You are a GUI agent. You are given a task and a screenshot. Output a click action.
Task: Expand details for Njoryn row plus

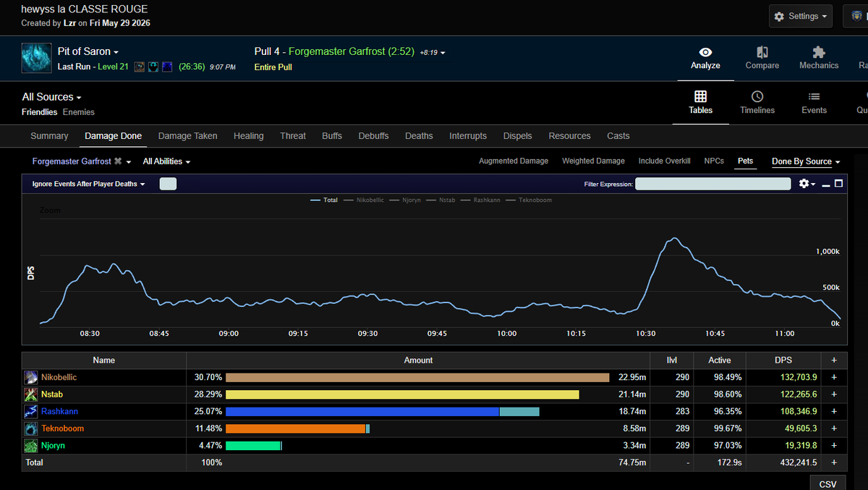coord(834,446)
